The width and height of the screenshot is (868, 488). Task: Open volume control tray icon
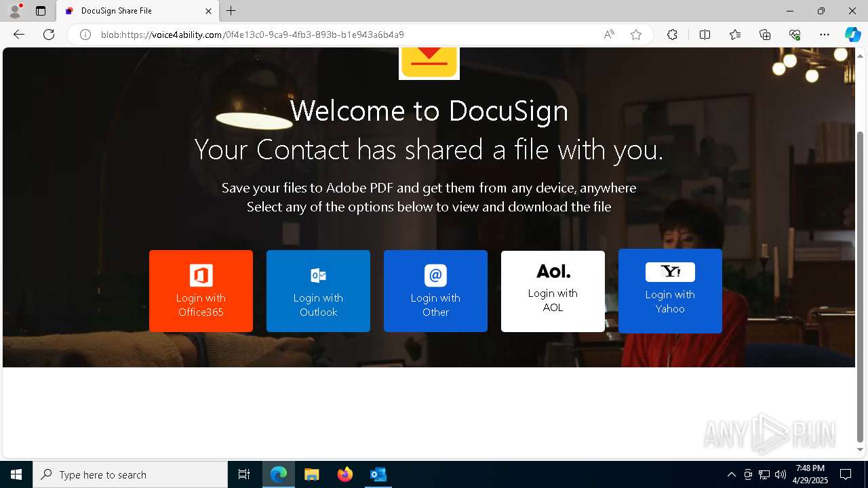pos(781,474)
